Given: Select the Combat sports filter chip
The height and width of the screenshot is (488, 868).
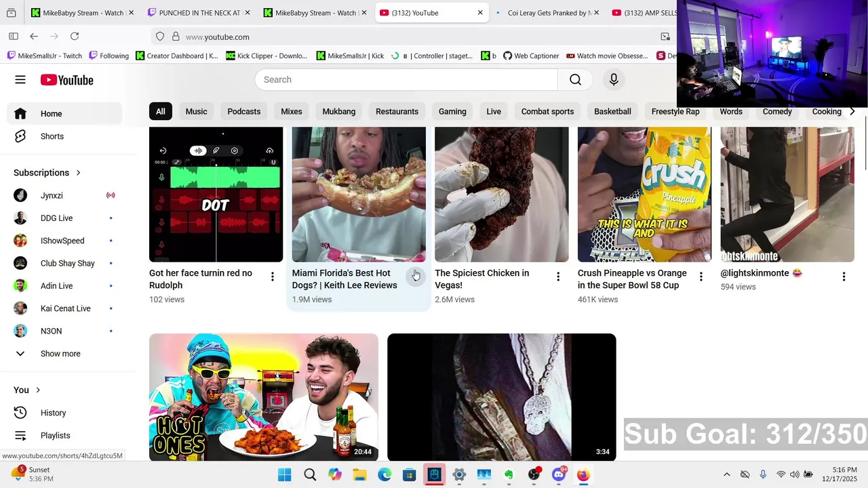Looking at the screenshot, I should pos(547,111).
